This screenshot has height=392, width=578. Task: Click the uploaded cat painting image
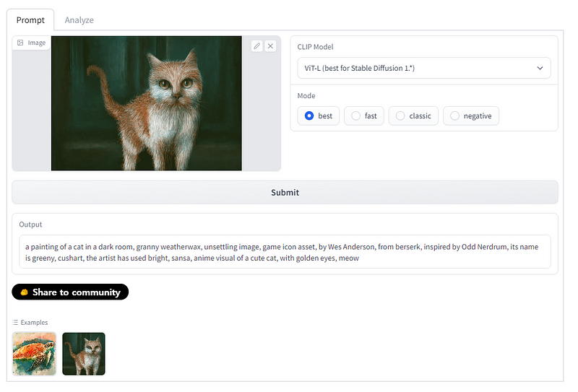point(147,103)
